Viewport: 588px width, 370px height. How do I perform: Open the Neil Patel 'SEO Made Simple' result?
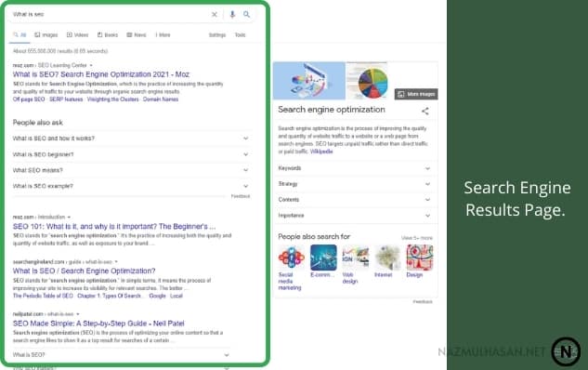coord(98,324)
